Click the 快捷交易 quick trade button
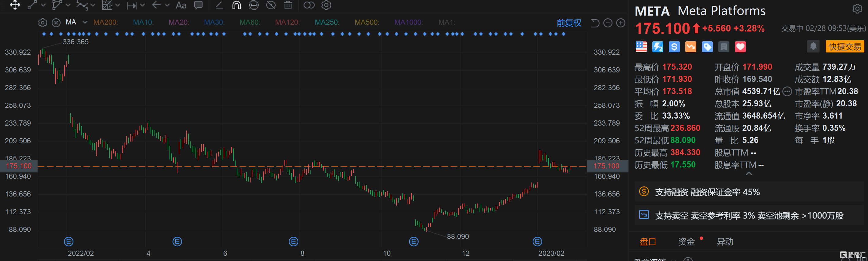This screenshot has height=261, width=868. [844, 46]
